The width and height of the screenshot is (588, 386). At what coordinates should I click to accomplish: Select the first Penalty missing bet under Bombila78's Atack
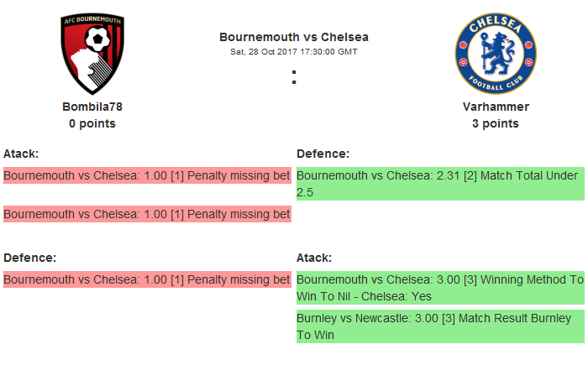click(147, 175)
